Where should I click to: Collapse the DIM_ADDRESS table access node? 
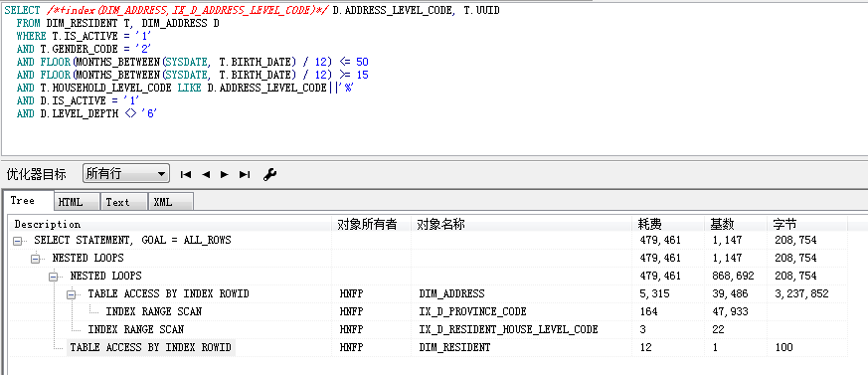[x=71, y=294]
